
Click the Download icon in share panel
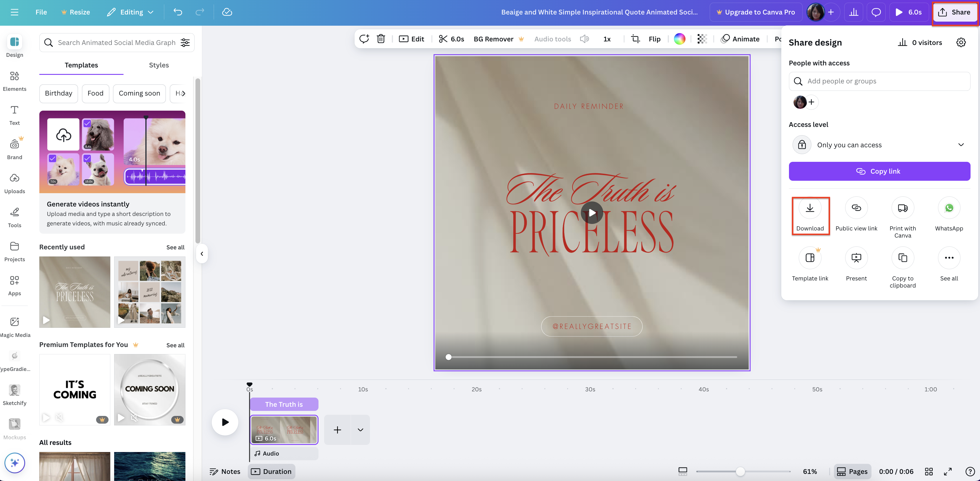pyautogui.click(x=810, y=208)
